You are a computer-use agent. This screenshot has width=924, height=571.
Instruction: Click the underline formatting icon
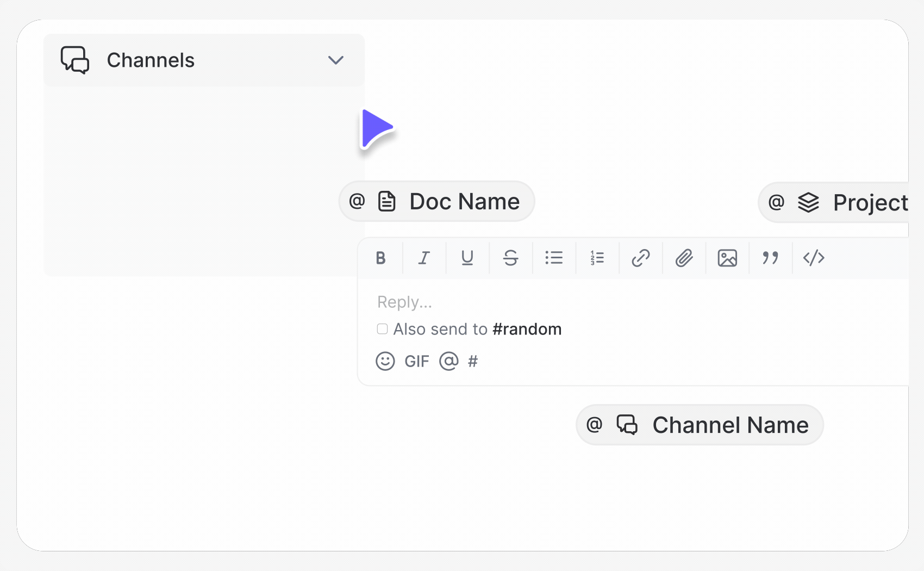tap(467, 258)
